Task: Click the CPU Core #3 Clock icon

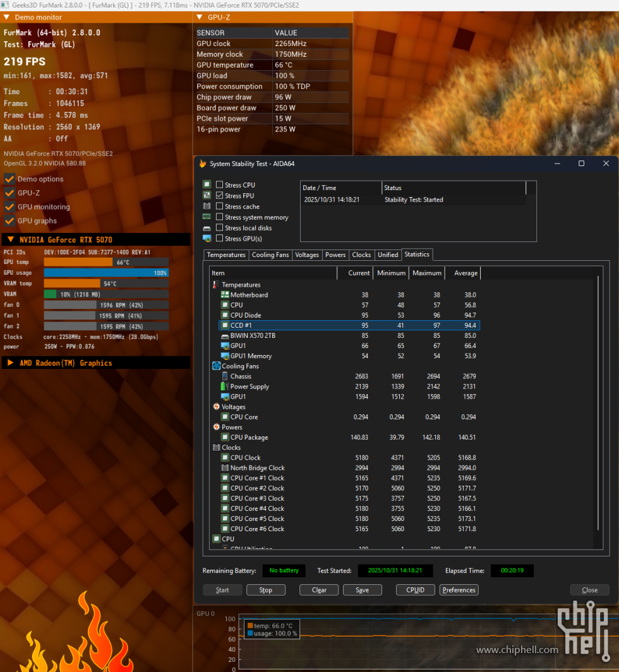Action: tap(225, 498)
